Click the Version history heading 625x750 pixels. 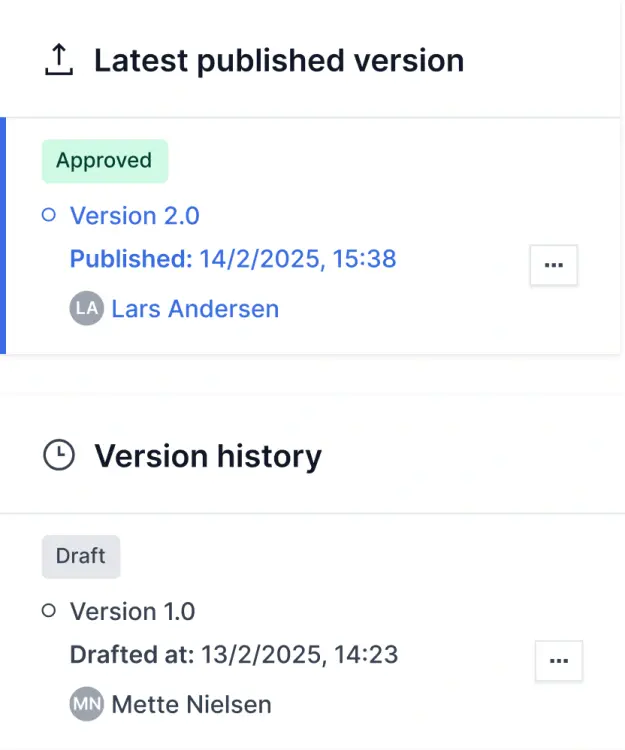pos(208,457)
